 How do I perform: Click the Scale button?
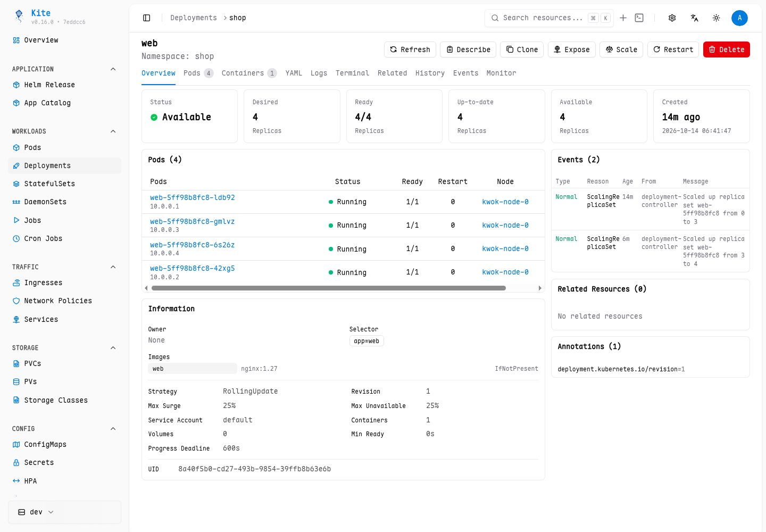pyautogui.click(x=621, y=49)
